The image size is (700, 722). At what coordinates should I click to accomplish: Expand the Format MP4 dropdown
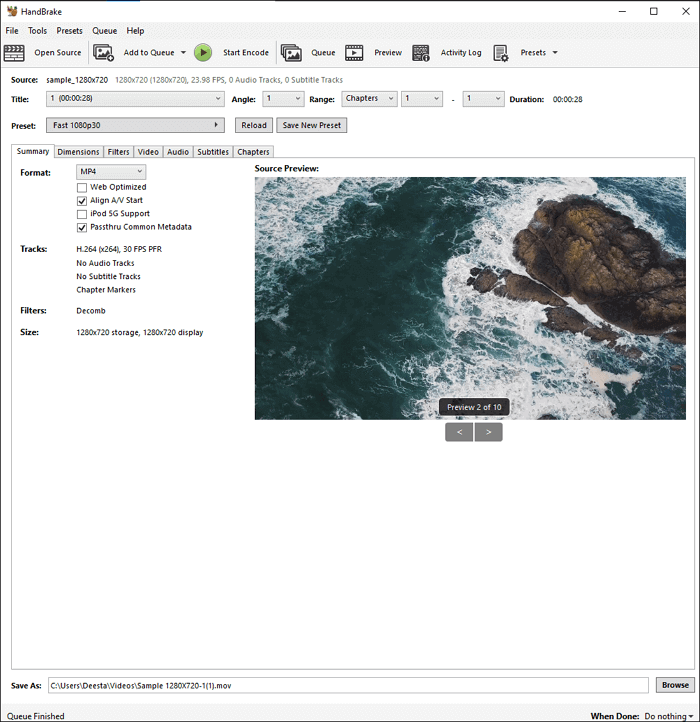coord(111,173)
